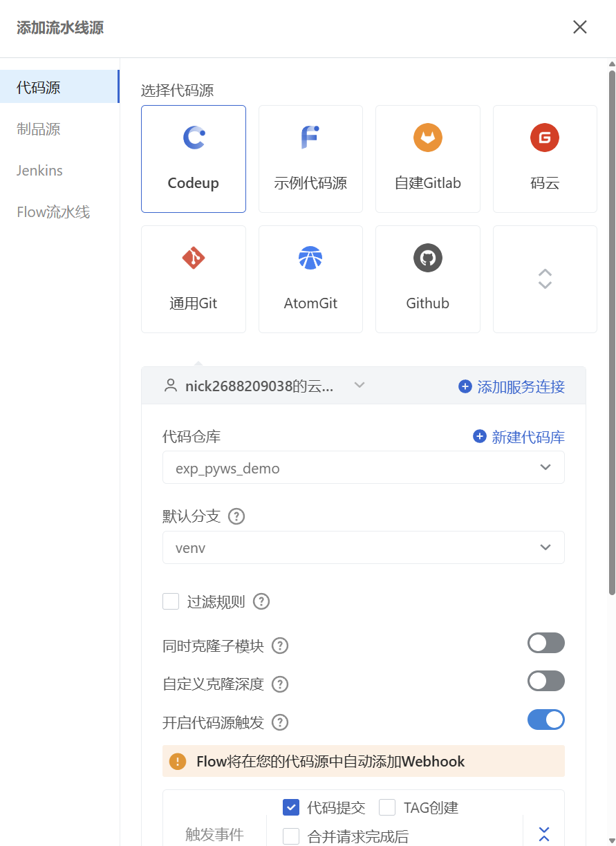Switch to the 代码源 tab

[59, 87]
